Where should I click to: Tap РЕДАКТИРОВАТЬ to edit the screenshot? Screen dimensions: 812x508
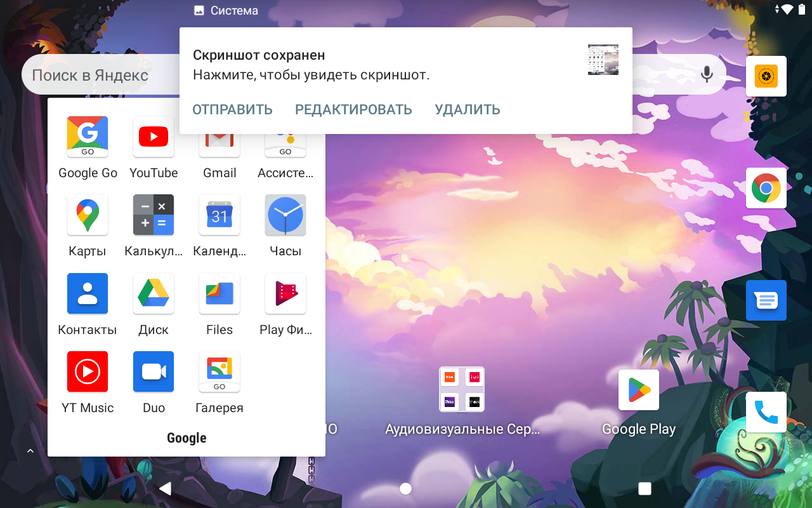[353, 110]
